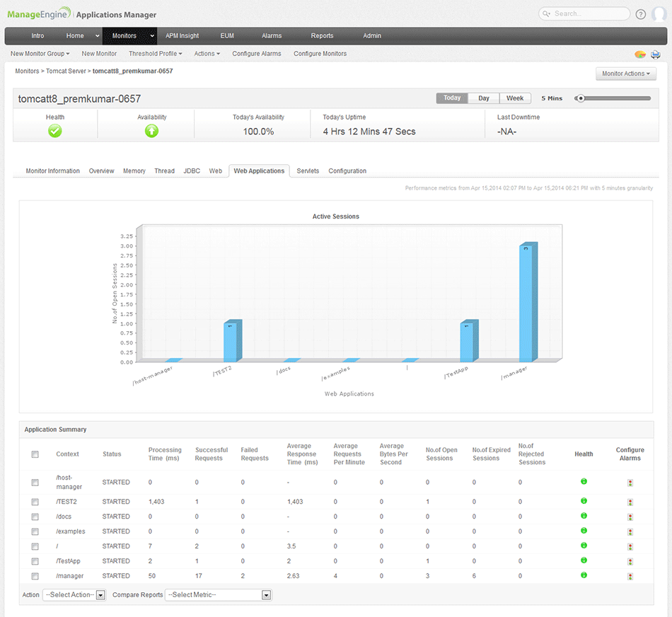The height and width of the screenshot is (617, 672).
Task: Click the Monitors breadcrumb link
Action: 27,71
